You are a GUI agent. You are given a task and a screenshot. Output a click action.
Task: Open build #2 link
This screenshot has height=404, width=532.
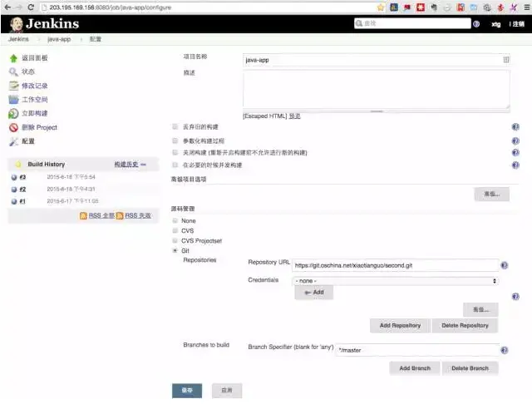pyautogui.click(x=22, y=190)
